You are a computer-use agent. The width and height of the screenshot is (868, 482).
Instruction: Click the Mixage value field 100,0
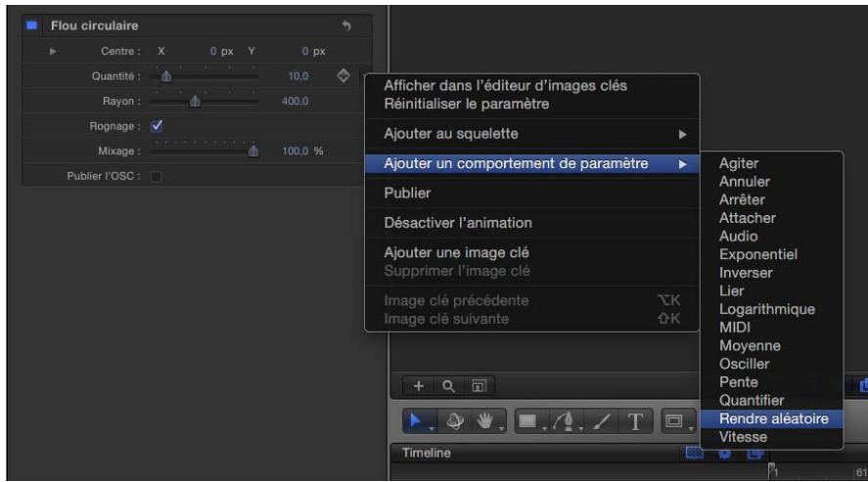click(296, 151)
